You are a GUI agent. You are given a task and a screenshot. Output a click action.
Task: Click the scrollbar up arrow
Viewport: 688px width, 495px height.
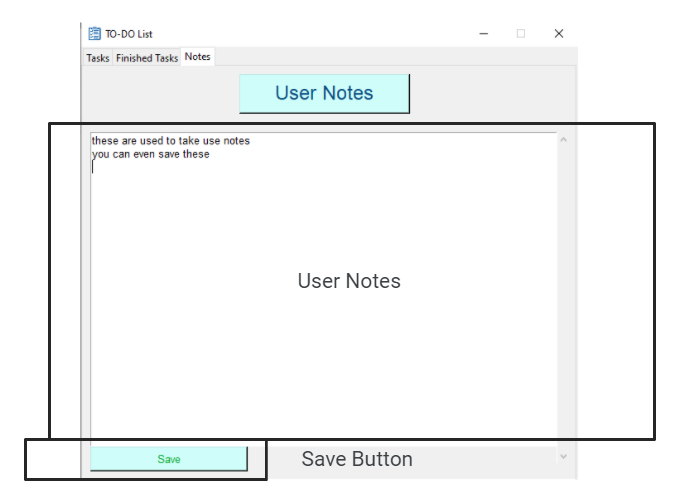[564, 140]
